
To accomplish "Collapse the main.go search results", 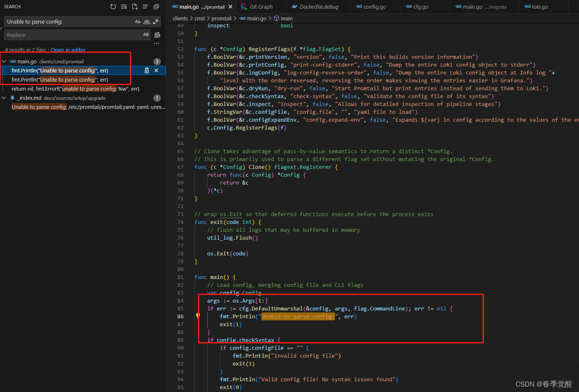I will point(4,61).
